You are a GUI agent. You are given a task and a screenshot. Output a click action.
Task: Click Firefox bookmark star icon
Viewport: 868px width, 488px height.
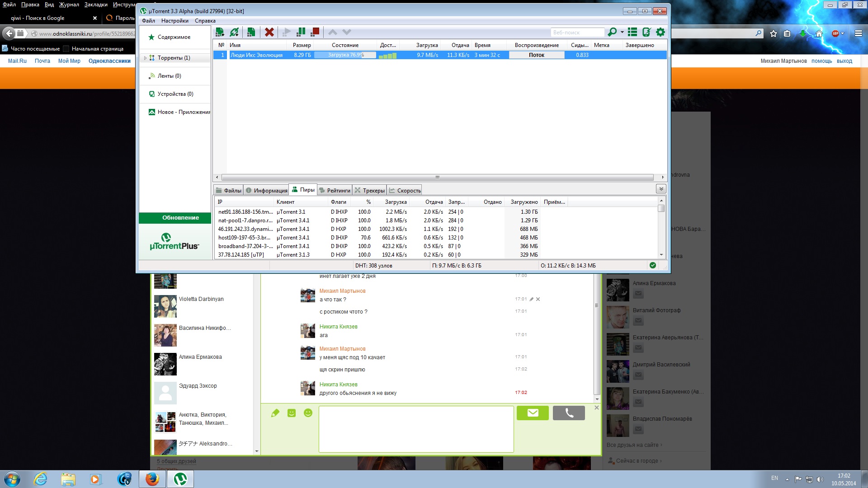774,33
